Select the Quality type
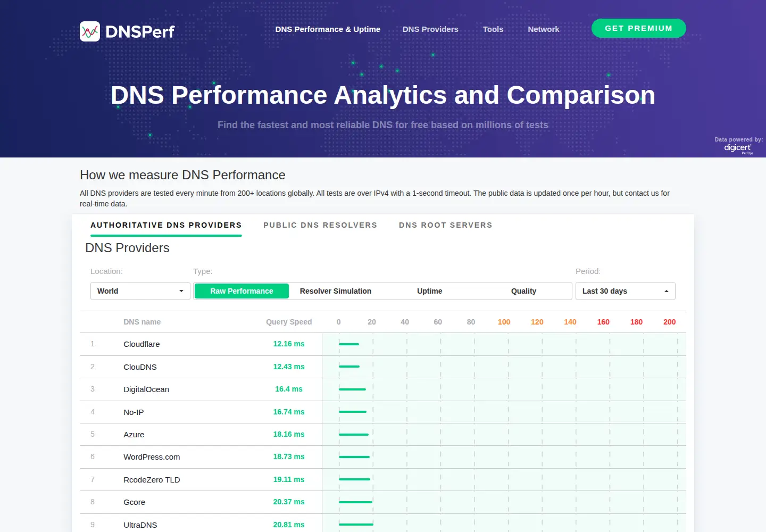 coord(523,291)
